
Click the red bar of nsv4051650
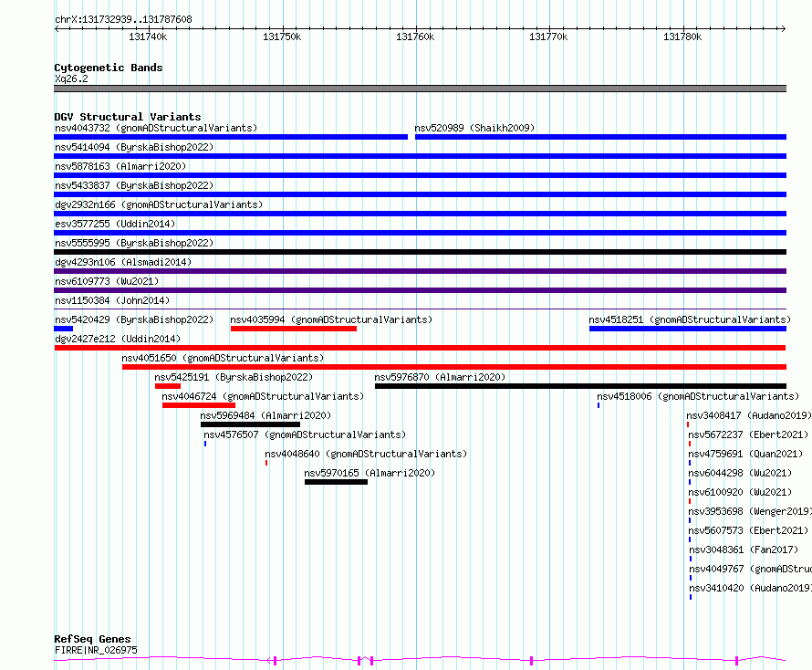click(x=454, y=367)
